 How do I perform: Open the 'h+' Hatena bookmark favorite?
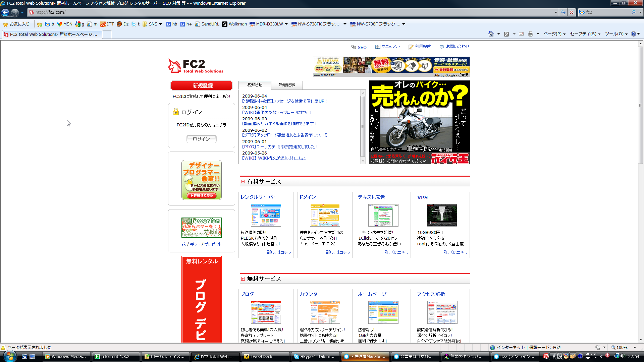point(186,24)
